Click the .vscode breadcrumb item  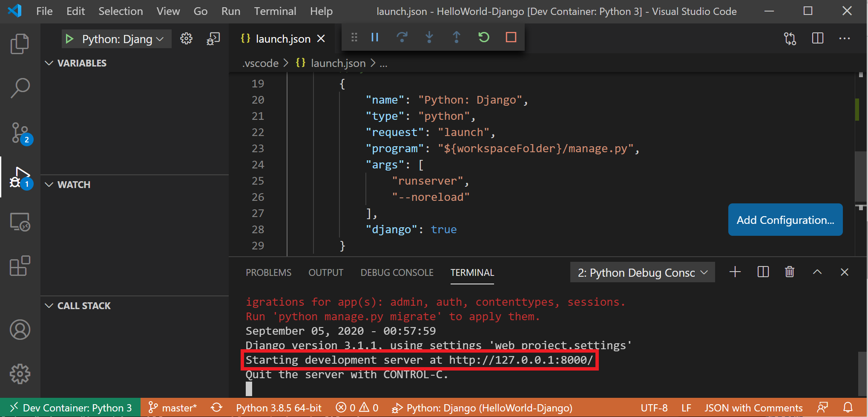tap(260, 63)
